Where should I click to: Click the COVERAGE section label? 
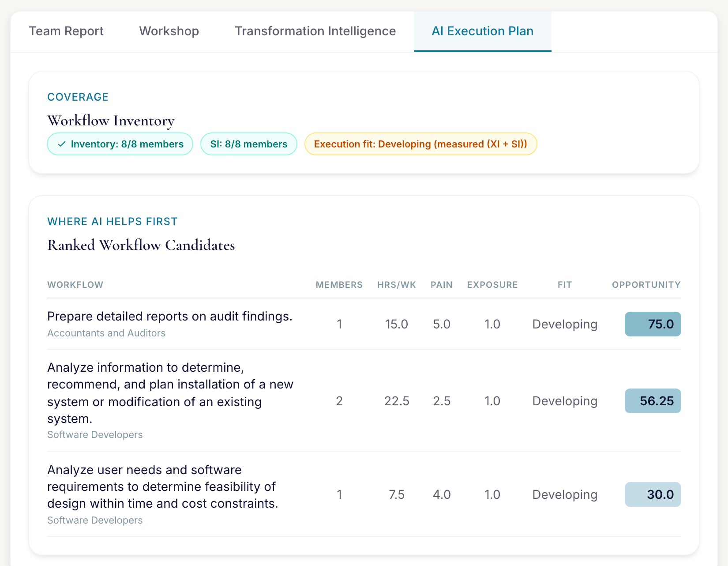click(78, 97)
